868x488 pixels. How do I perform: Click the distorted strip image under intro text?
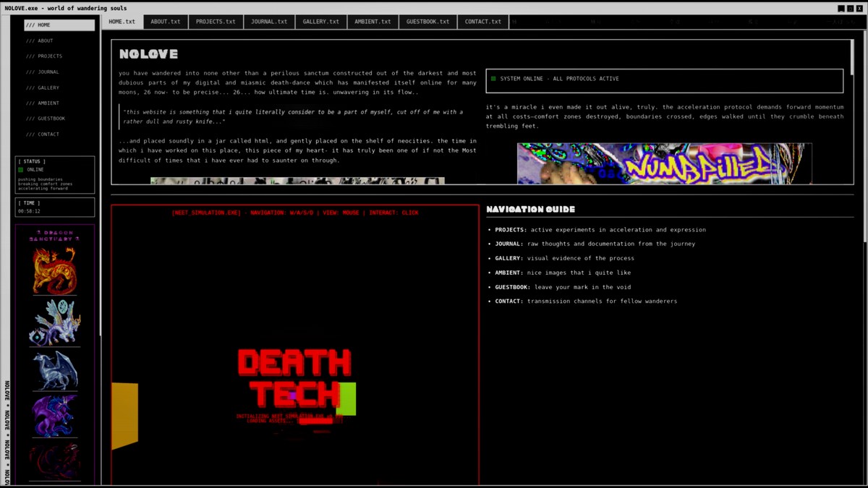tap(297, 181)
